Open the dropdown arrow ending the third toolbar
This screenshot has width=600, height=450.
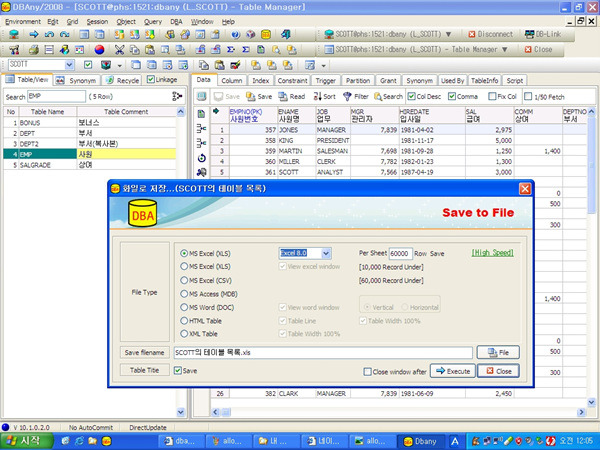pos(324,66)
